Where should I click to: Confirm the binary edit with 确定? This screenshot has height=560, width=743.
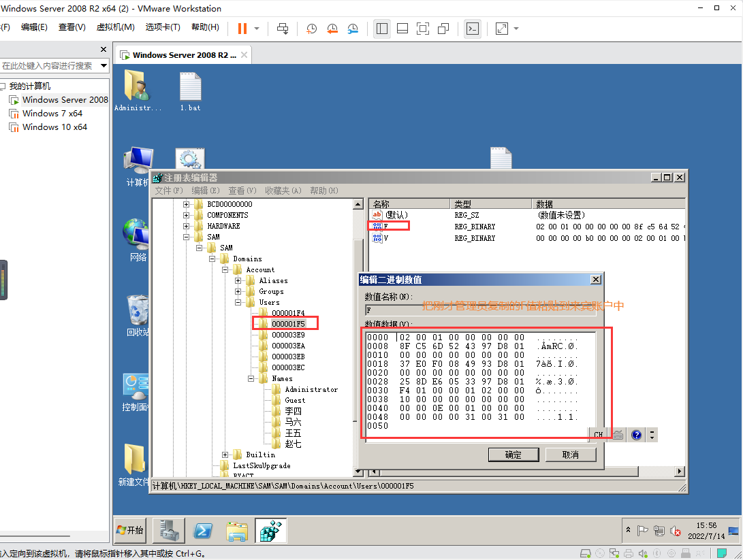coord(513,455)
